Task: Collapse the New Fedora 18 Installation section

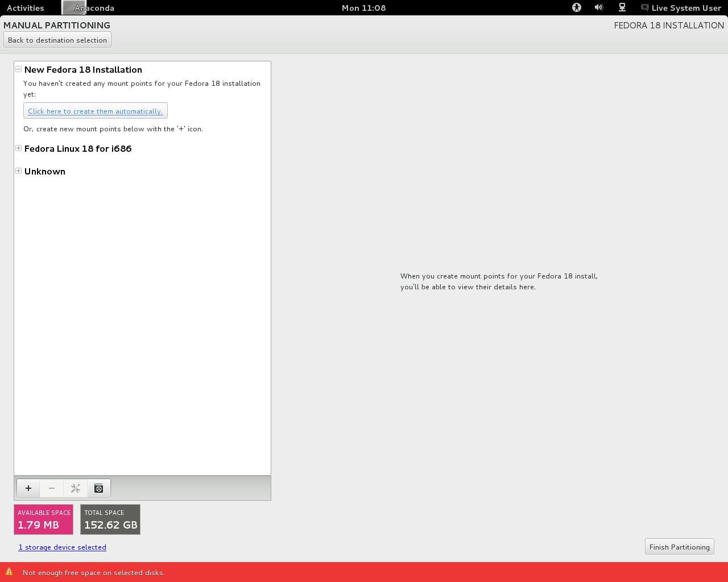Action: pyautogui.click(x=19, y=69)
